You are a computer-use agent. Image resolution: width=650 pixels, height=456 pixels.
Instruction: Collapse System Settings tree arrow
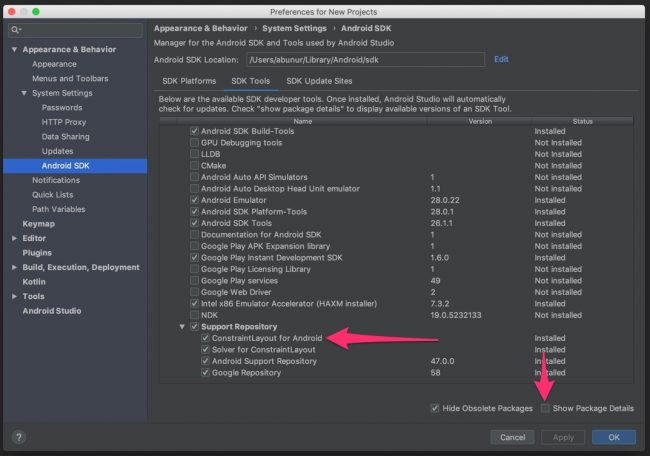click(24, 93)
